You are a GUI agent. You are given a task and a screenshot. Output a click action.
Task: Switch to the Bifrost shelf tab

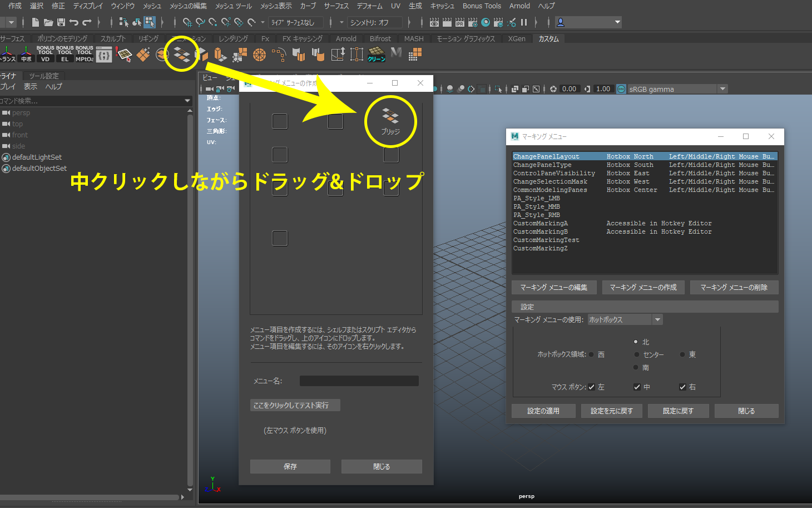click(380, 38)
